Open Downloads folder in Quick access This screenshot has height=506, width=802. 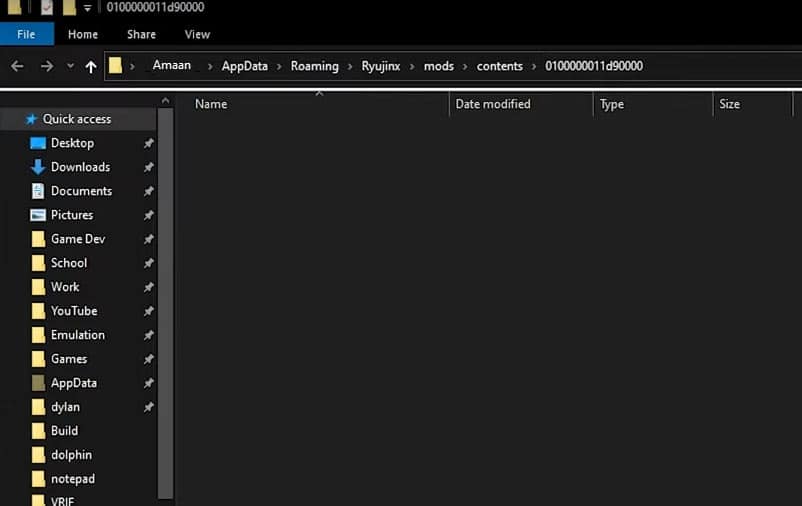tap(80, 167)
